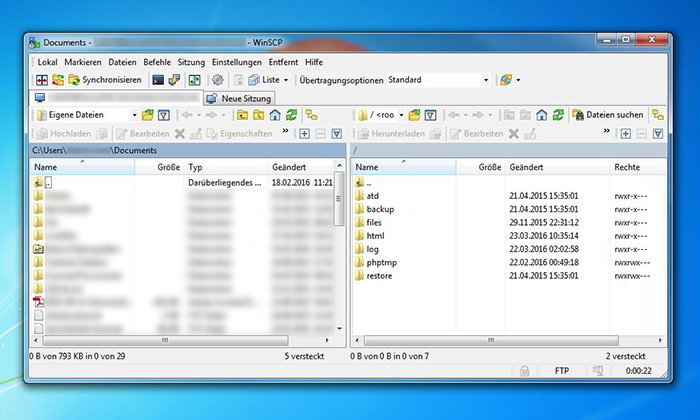Select the log folder
The width and height of the screenshot is (700, 420).
coord(372,249)
